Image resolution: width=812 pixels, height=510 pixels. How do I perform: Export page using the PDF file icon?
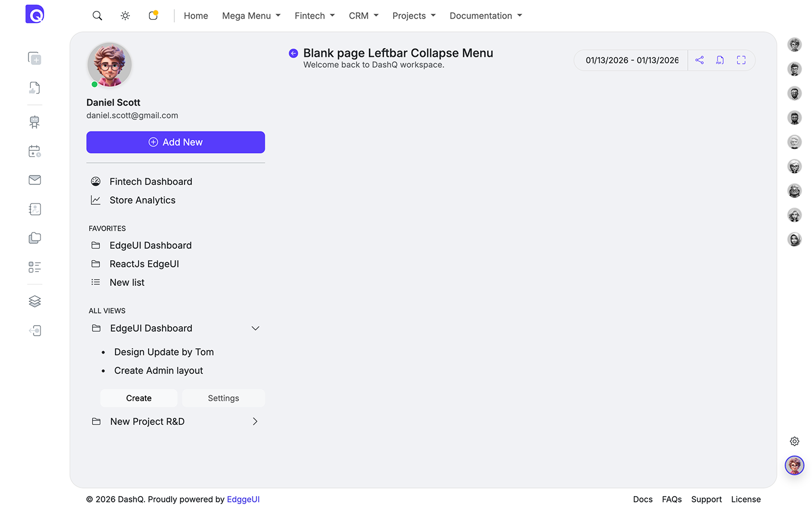coord(720,60)
